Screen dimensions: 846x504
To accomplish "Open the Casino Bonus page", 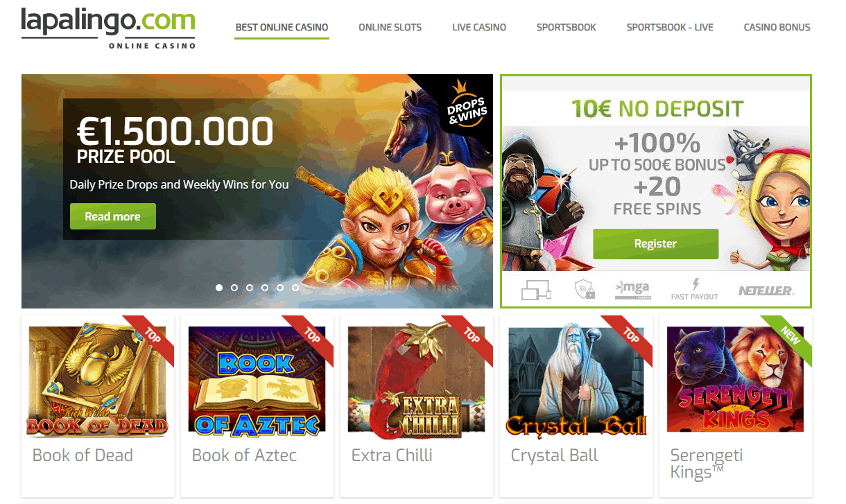I will (777, 28).
